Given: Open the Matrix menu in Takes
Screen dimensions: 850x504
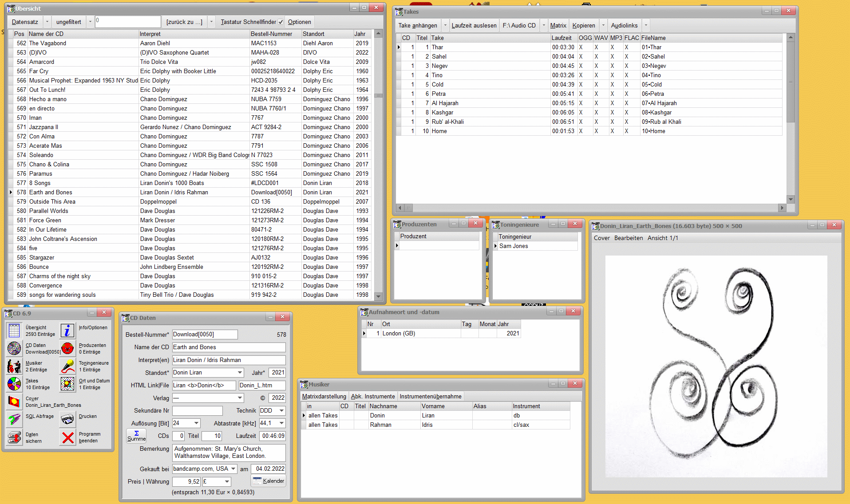Looking at the screenshot, I should [558, 25].
